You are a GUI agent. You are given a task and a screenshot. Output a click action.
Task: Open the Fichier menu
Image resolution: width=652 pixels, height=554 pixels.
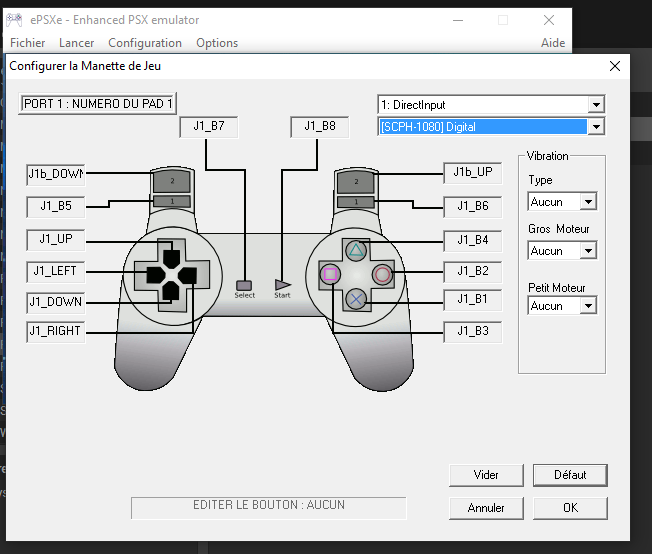pos(27,43)
